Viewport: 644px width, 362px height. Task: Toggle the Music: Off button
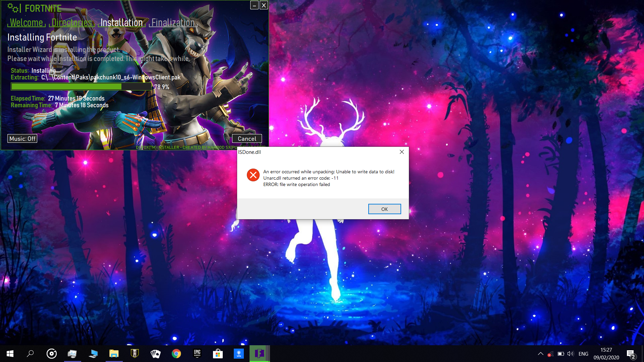[22, 138]
